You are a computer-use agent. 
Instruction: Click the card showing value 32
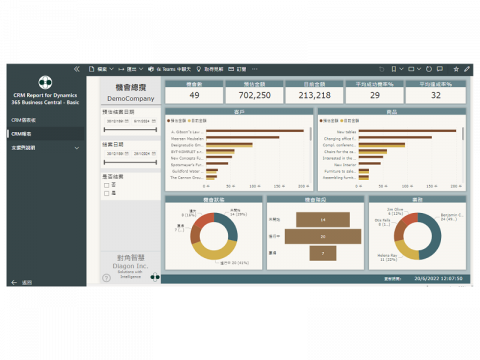click(436, 92)
